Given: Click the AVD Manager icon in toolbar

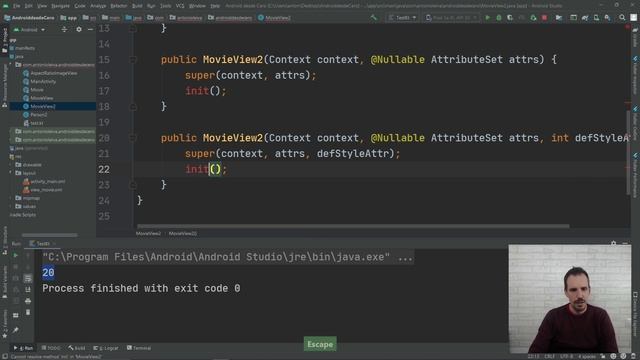Looking at the screenshot, I should 596,18.
